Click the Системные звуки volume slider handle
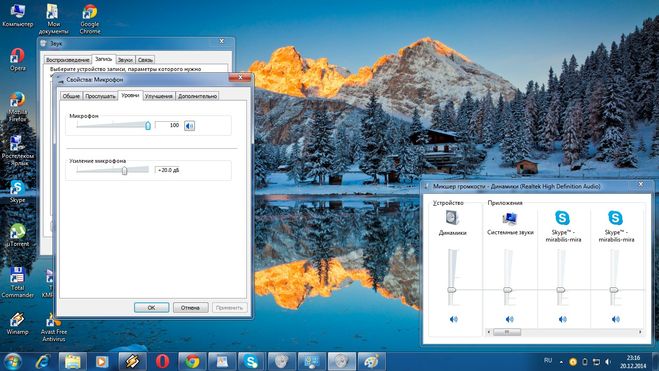 [x=508, y=289]
